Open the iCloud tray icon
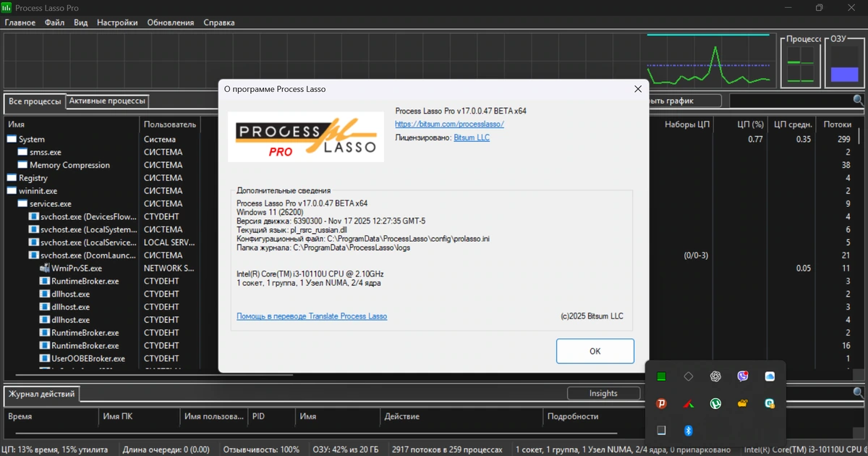The width and height of the screenshot is (868, 456). tap(770, 376)
